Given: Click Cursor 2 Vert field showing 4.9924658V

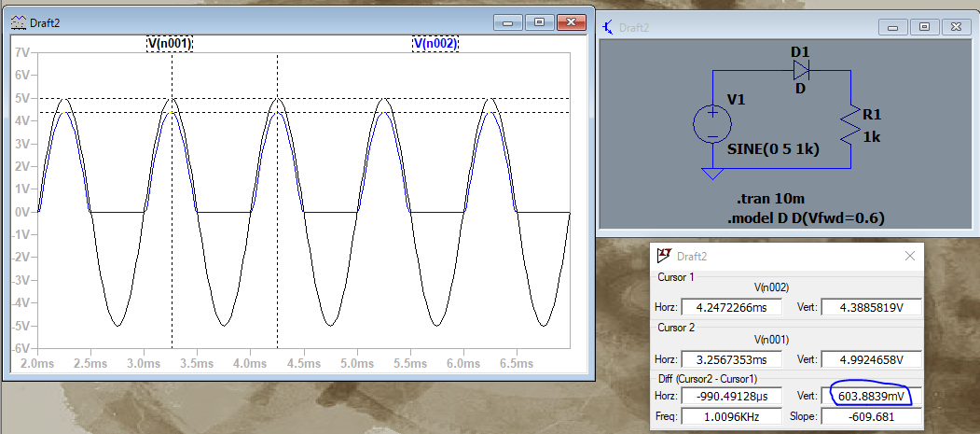Looking at the screenshot, I should (870, 358).
